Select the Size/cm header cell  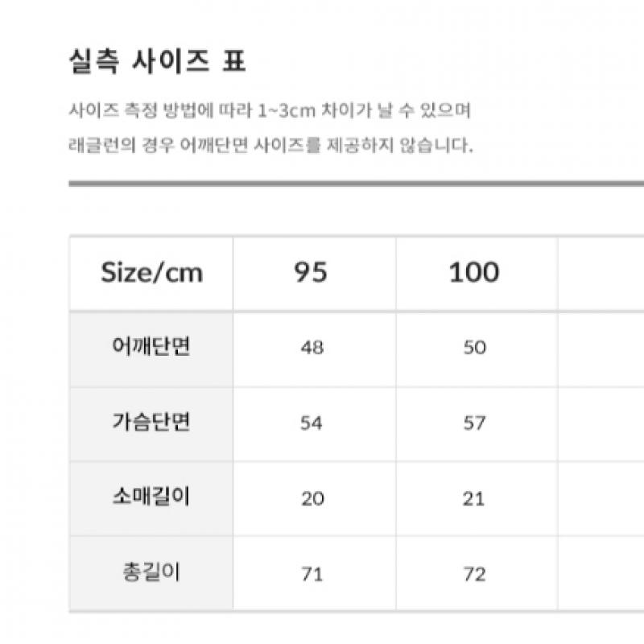[151, 273]
